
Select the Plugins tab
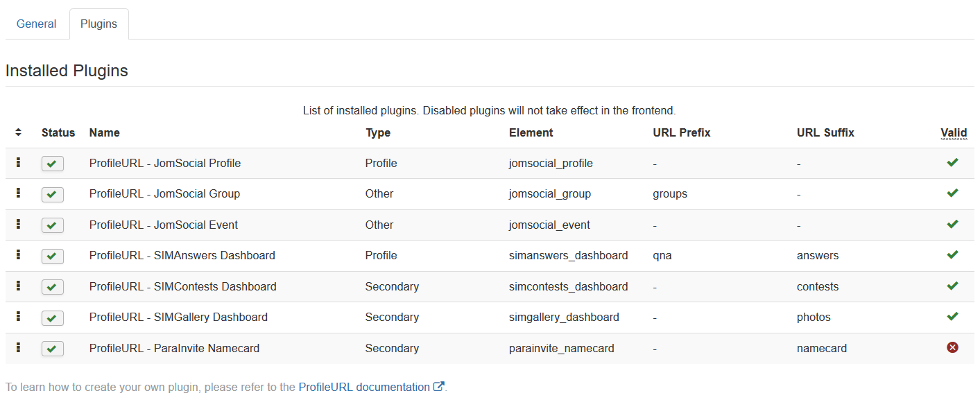click(x=98, y=24)
